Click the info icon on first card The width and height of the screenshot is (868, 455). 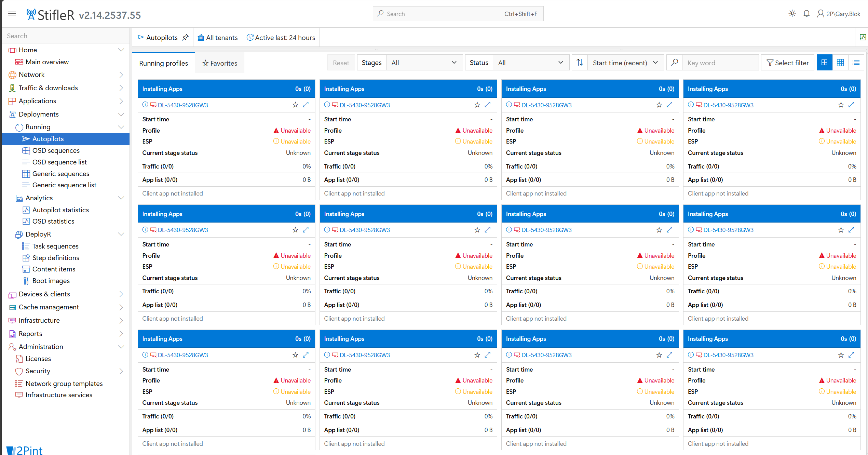pyautogui.click(x=145, y=105)
